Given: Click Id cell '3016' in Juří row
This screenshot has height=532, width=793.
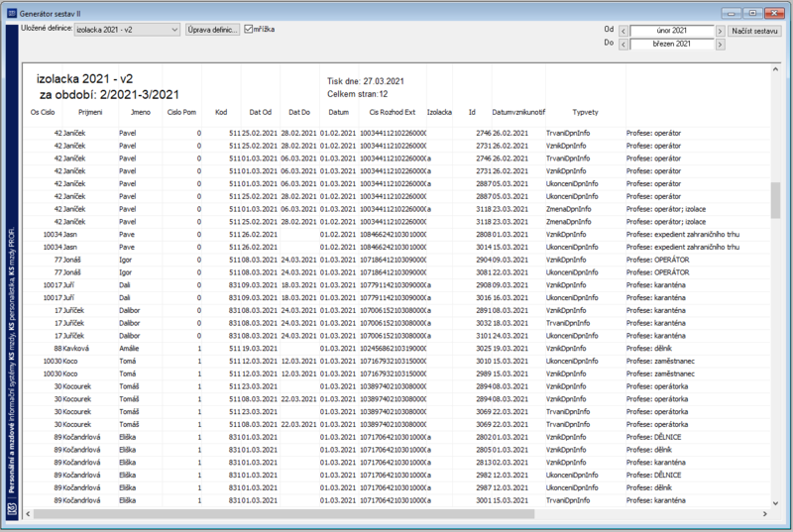Looking at the screenshot, I should 484,297.
